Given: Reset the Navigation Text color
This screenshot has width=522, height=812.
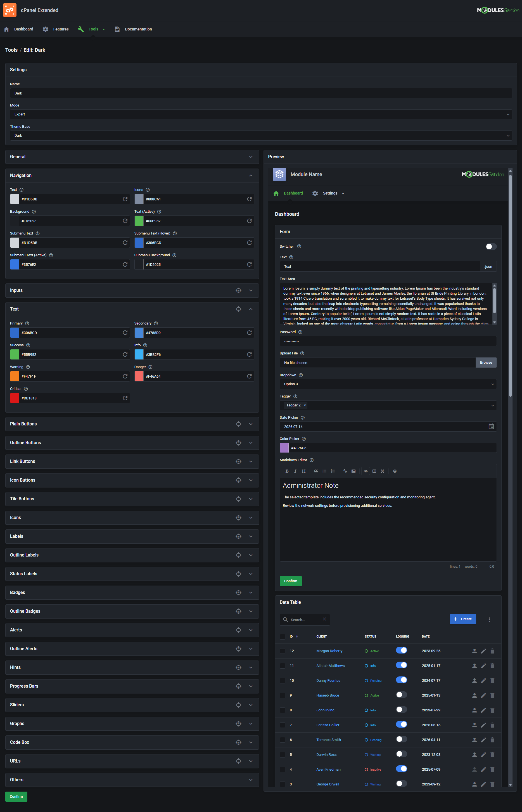Looking at the screenshot, I should coord(125,199).
